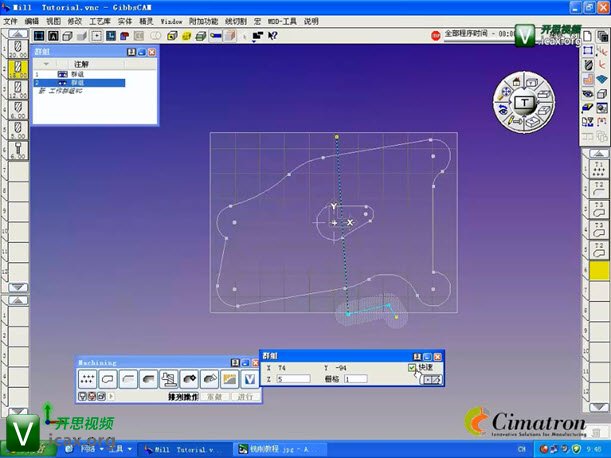Open the 工艺库 menu
Image resolution: width=611 pixels, height=458 pixels.
coord(100,20)
